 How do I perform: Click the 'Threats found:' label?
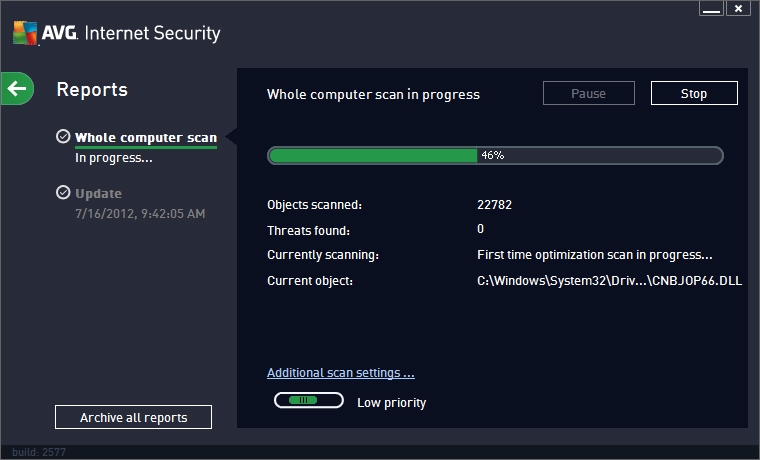pos(308,231)
